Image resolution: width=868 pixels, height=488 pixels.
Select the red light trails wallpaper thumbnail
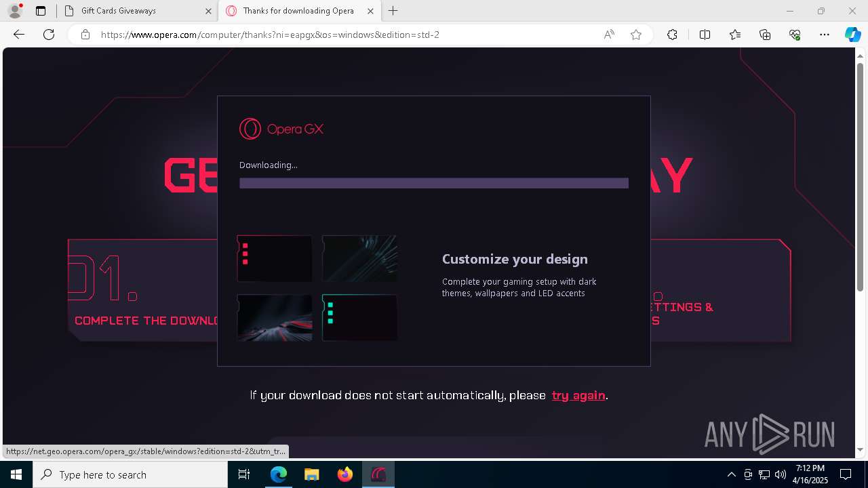tap(275, 317)
